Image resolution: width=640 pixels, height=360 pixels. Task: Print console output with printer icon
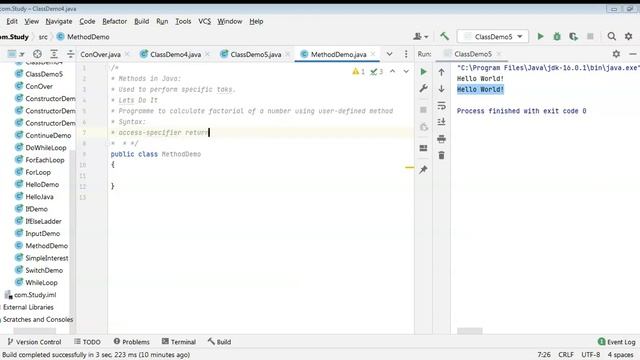pos(441,139)
